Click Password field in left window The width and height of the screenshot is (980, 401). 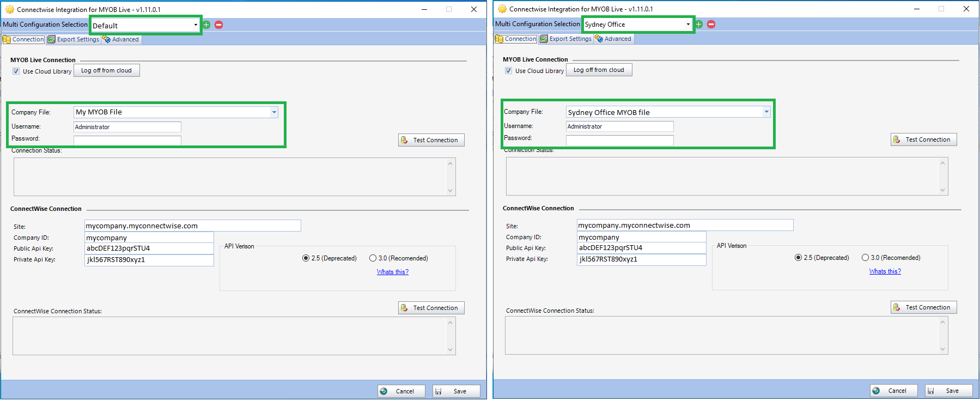coord(127,141)
